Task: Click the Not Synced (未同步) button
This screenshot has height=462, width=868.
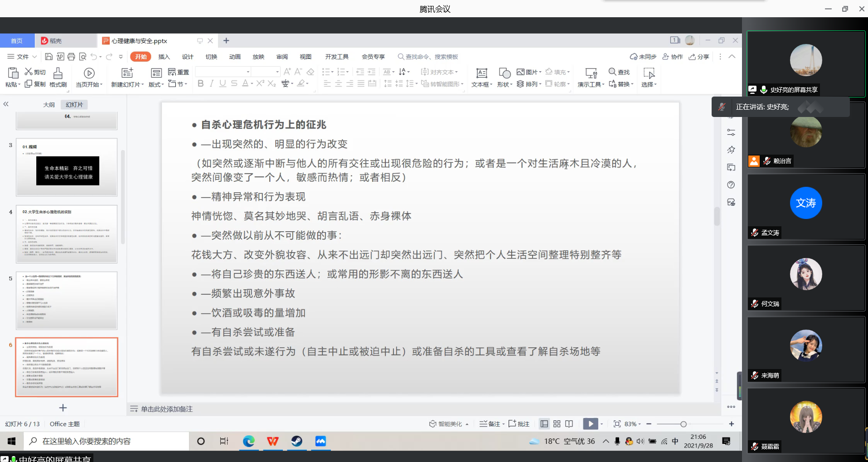Action: (643, 57)
